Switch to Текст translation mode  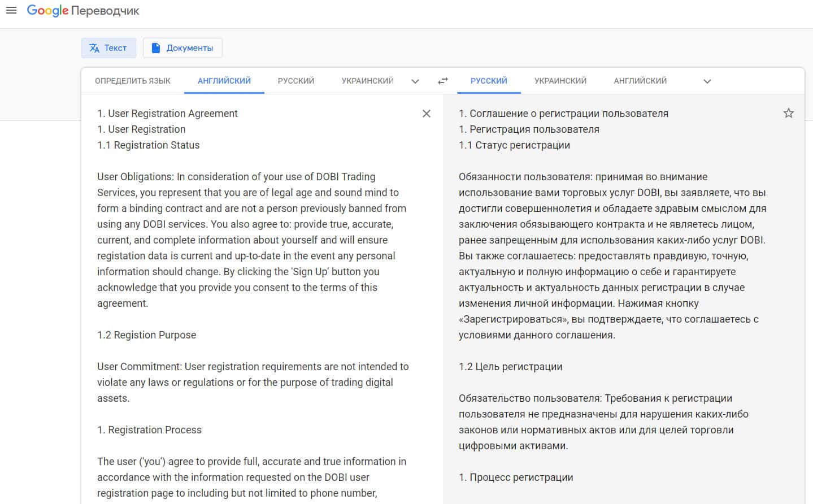(108, 48)
